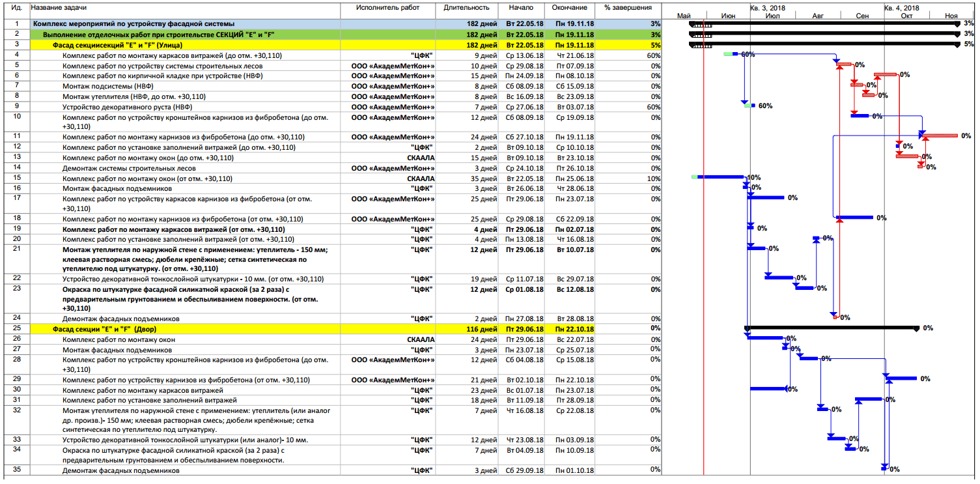Select yellow row 'Фасад секциисекций (Улица)'
The width and height of the screenshot is (980, 484).
click(346, 45)
